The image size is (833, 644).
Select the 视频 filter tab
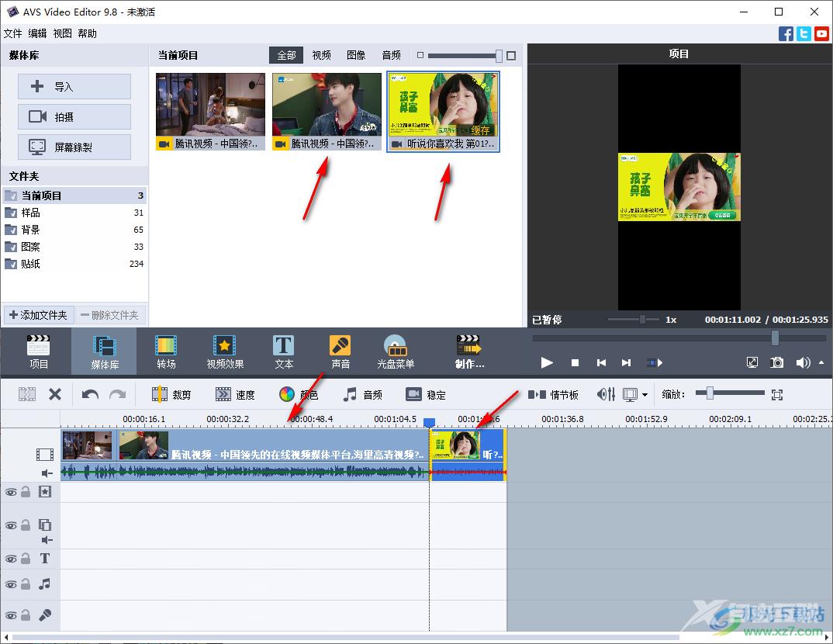(321, 55)
